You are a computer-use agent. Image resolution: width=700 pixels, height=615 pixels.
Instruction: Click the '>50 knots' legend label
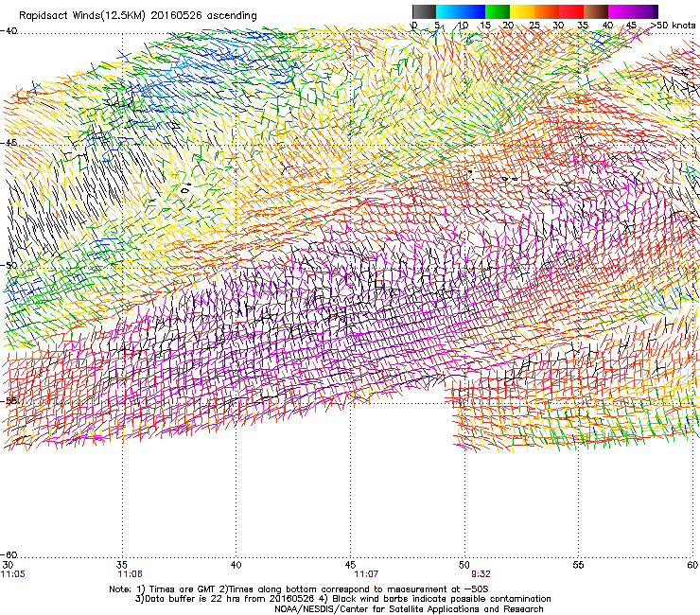coord(673,26)
